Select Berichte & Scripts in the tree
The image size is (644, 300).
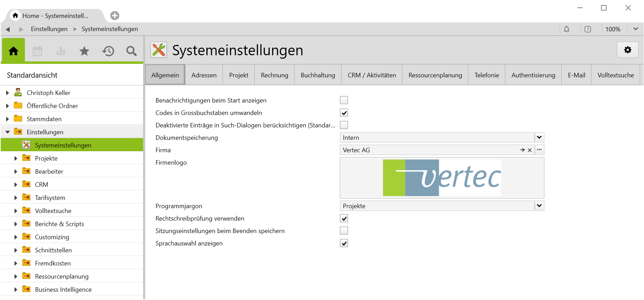[59, 224]
